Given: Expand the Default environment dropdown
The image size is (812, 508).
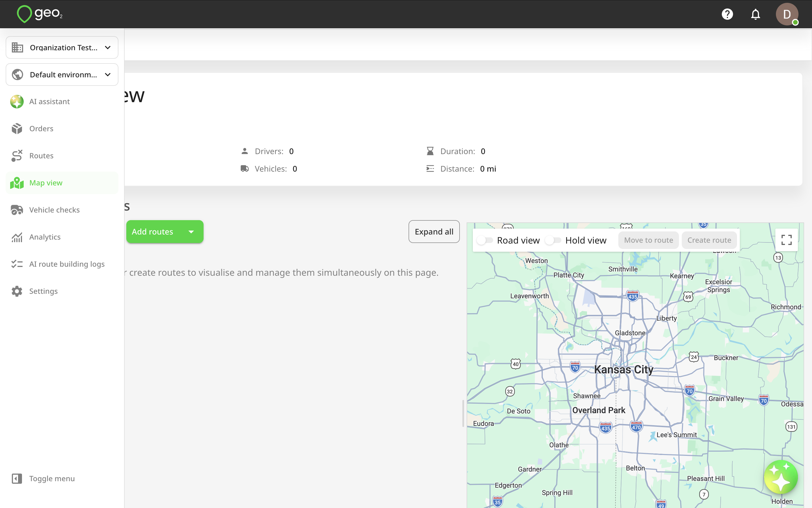Looking at the screenshot, I should coord(62,75).
